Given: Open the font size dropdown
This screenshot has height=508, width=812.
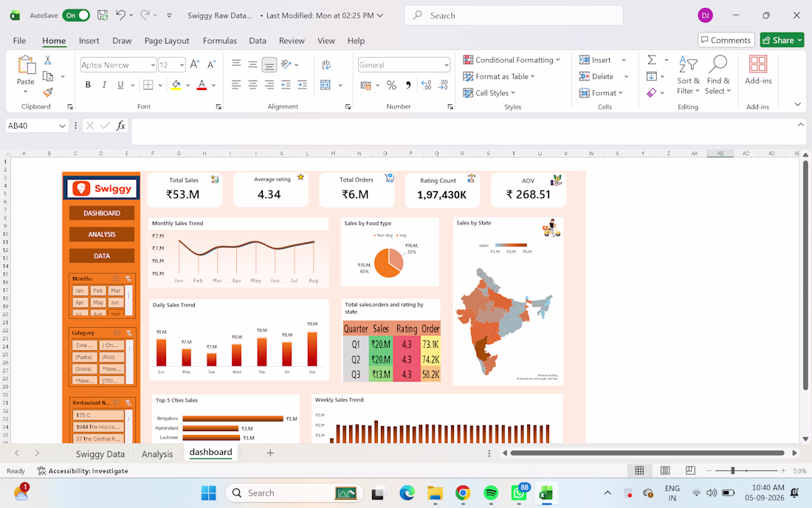Looking at the screenshot, I should point(182,65).
